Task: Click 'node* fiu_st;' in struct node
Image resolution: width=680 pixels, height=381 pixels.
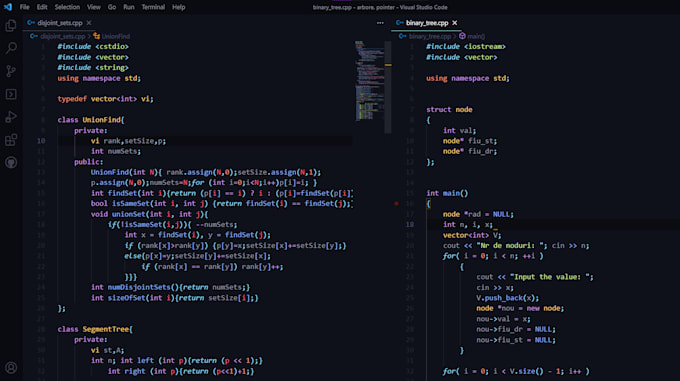Action: click(470, 141)
